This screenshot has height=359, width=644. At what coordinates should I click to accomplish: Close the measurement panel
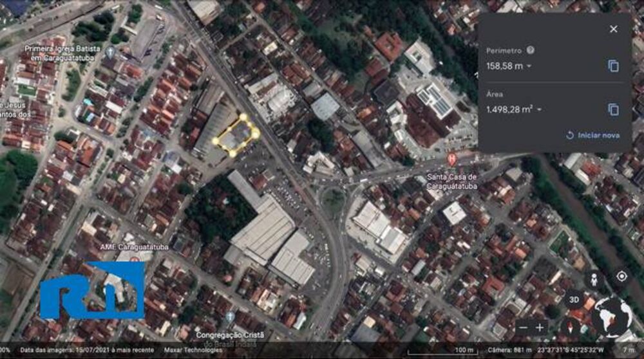pyautogui.click(x=613, y=29)
